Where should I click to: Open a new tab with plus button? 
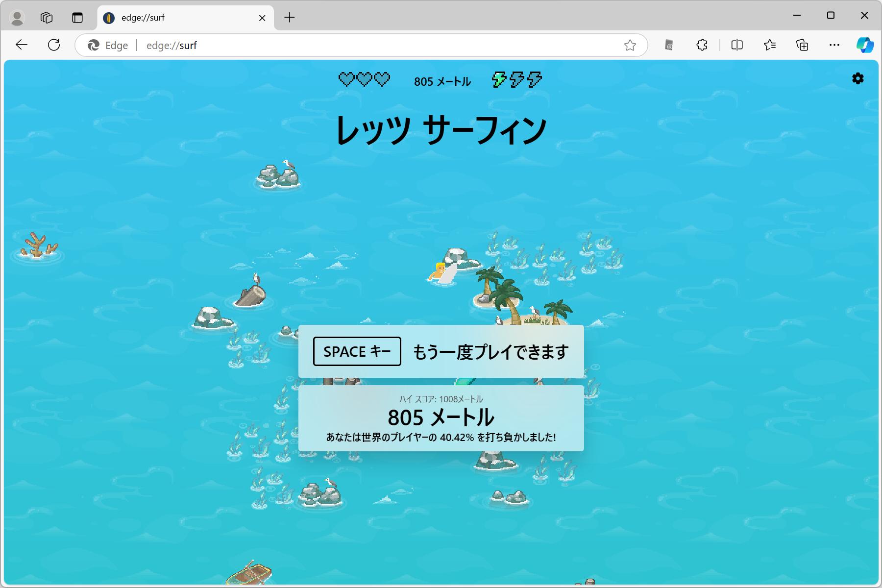tap(290, 18)
